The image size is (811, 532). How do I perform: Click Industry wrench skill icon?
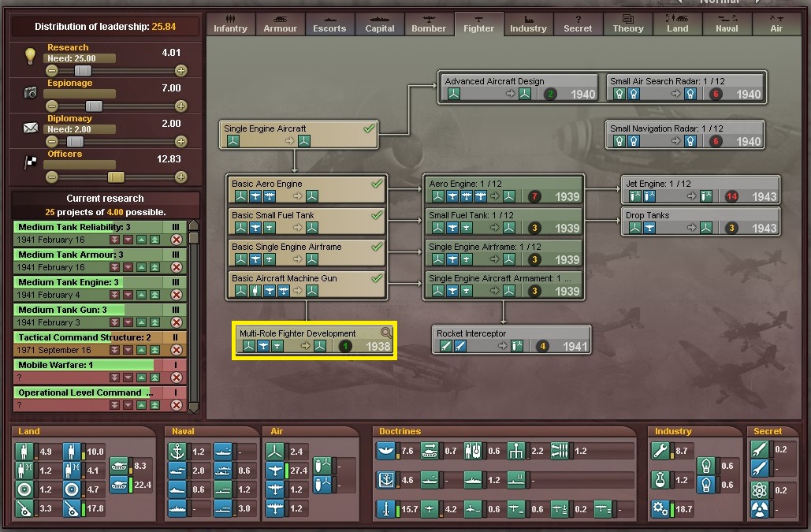(x=660, y=451)
